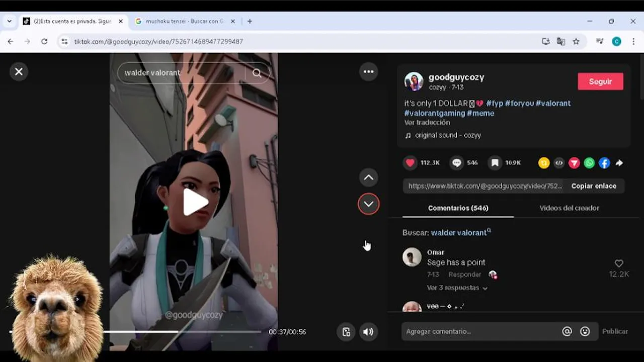The height and width of the screenshot is (362, 644).
Task: Follow the creator with Seguir button
Action: (x=600, y=81)
